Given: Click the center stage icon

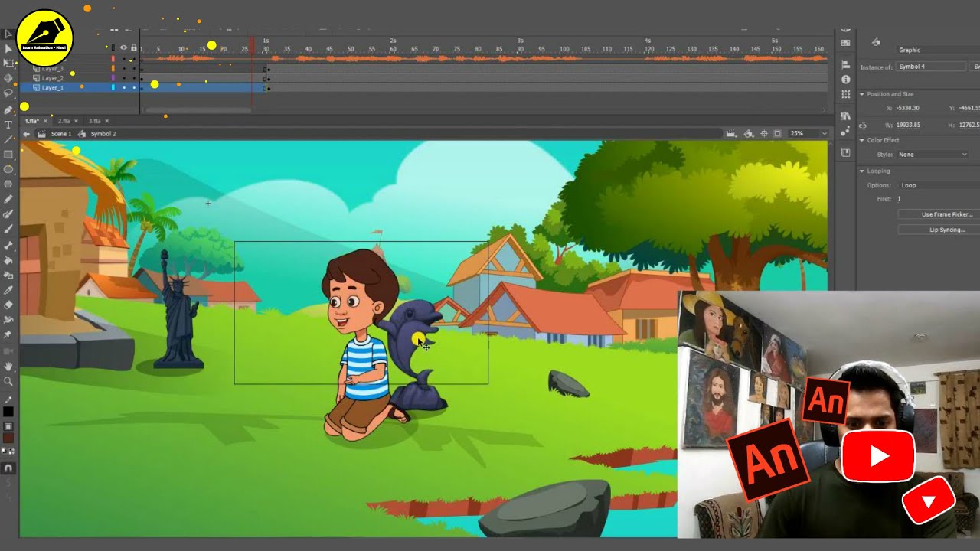Looking at the screenshot, I should click(x=763, y=134).
